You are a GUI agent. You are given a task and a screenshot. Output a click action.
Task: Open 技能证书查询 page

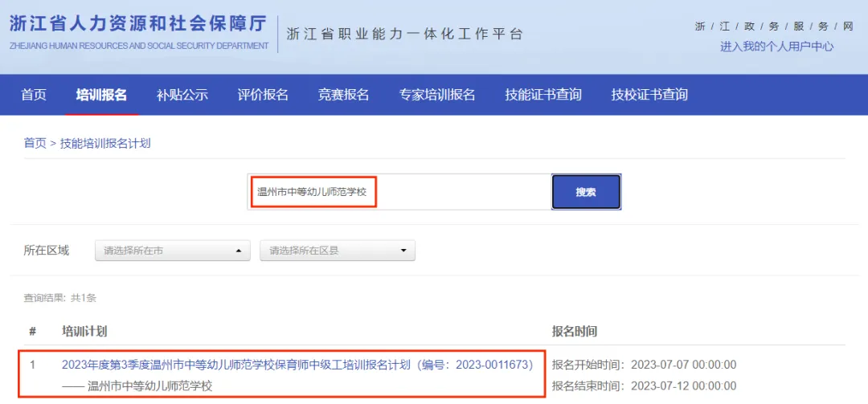tap(543, 95)
